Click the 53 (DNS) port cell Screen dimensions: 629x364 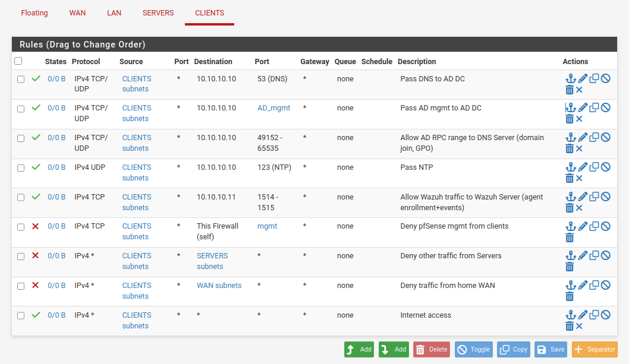[x=272, y=78]
